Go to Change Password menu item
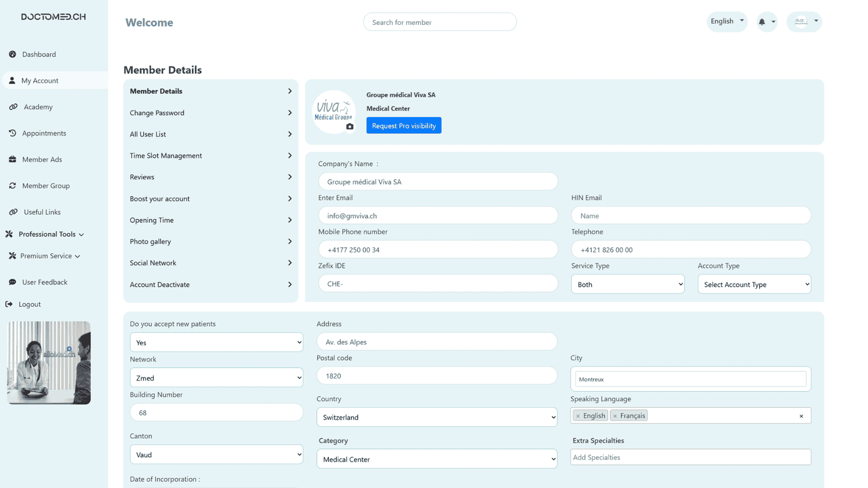Screen dimensions: 868x488 (210, 113)
